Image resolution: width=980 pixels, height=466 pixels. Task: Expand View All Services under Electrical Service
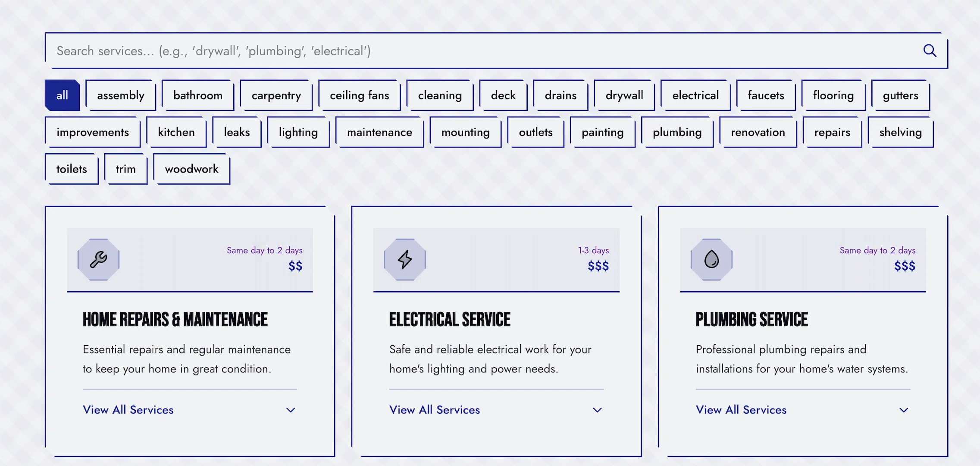434,410
